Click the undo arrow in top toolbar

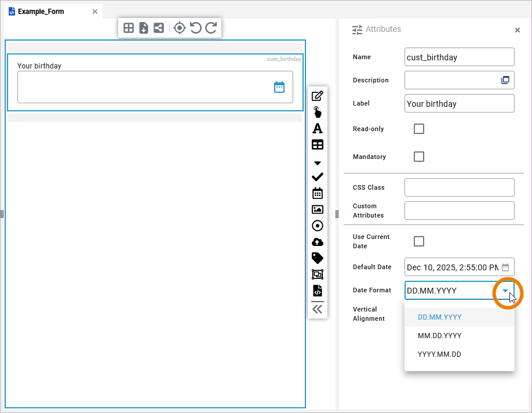pyautogui.click(x=196, y=28)
